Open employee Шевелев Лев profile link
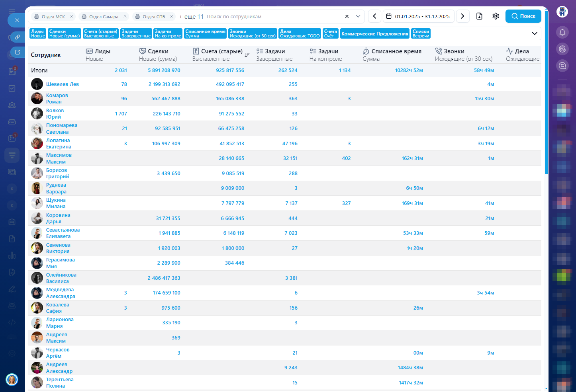 coord(63,84)
